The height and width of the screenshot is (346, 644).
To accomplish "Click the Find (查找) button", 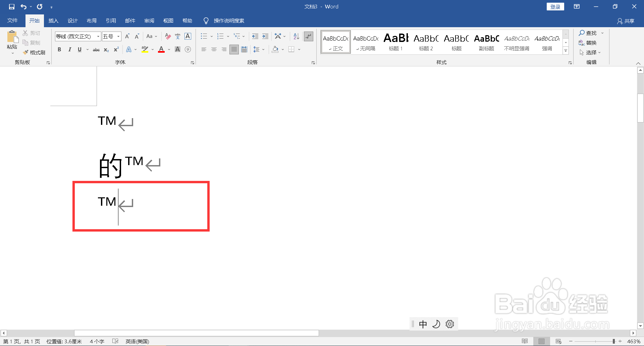I will (x=588, y=33).
